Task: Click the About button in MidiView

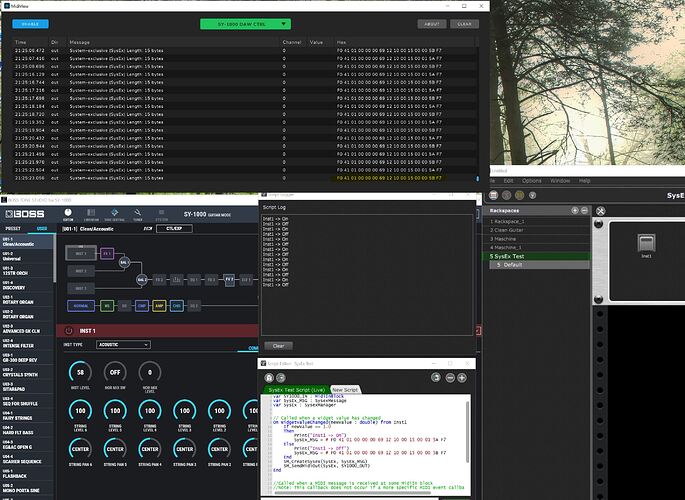Action: [x=432, y=24]
